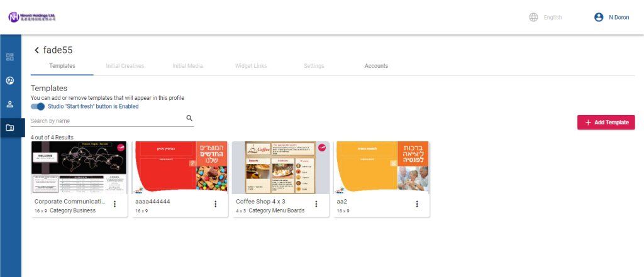
Task: Switch to the Initial Creatives tab
Action: coord(125,66)
